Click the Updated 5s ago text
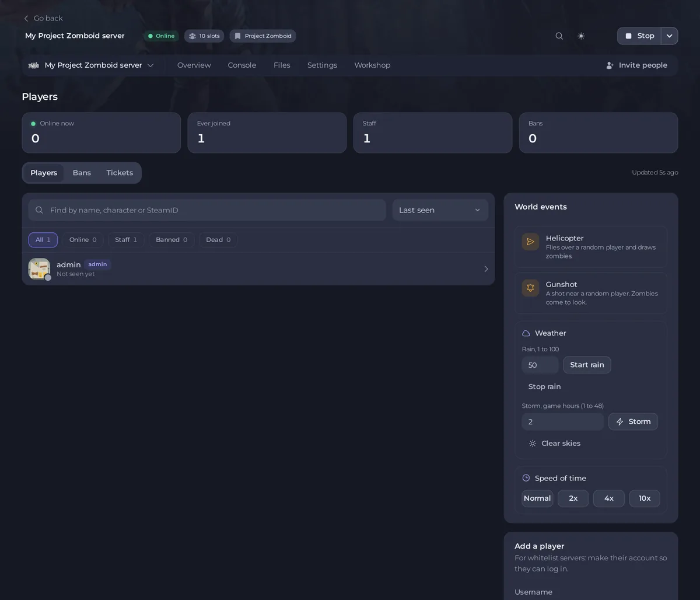The height and width of the screenshot is (600, 700). tap(655, 173)
